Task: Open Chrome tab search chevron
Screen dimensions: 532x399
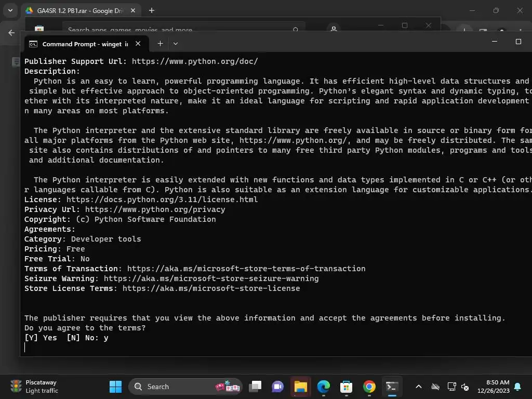Action: point(10,10)
